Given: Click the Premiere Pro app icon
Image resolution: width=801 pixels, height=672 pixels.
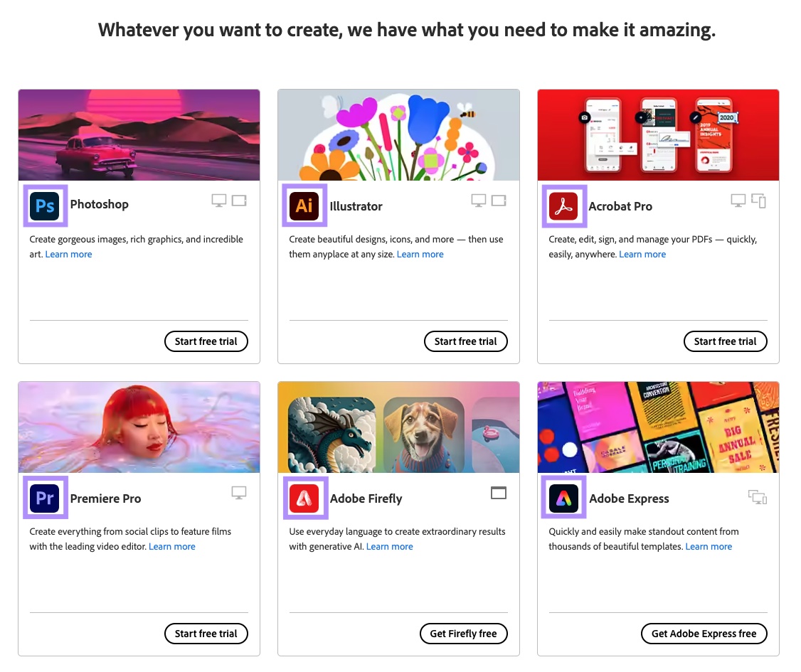Looking at the screenshot, I should click(x=45, y=498).
